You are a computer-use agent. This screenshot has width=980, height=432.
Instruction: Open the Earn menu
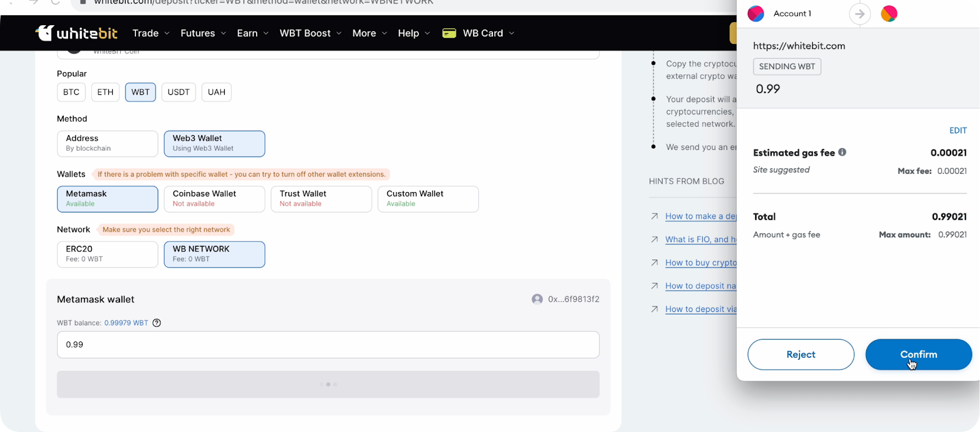click(x=252, y=33)
